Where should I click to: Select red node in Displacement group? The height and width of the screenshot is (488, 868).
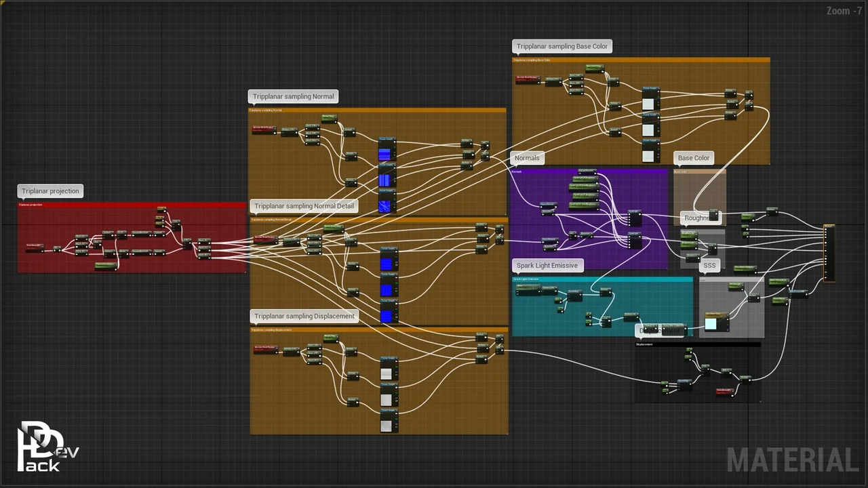pos(725,391)
